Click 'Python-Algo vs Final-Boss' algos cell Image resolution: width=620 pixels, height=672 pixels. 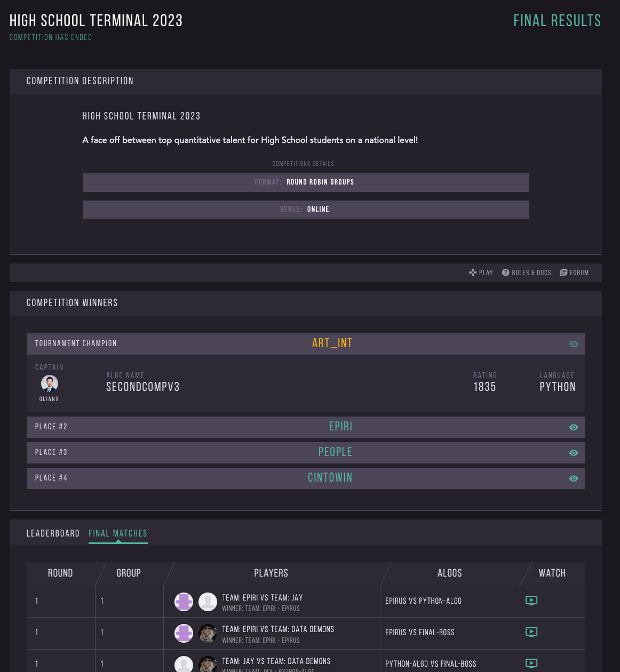tap(431, 663)
